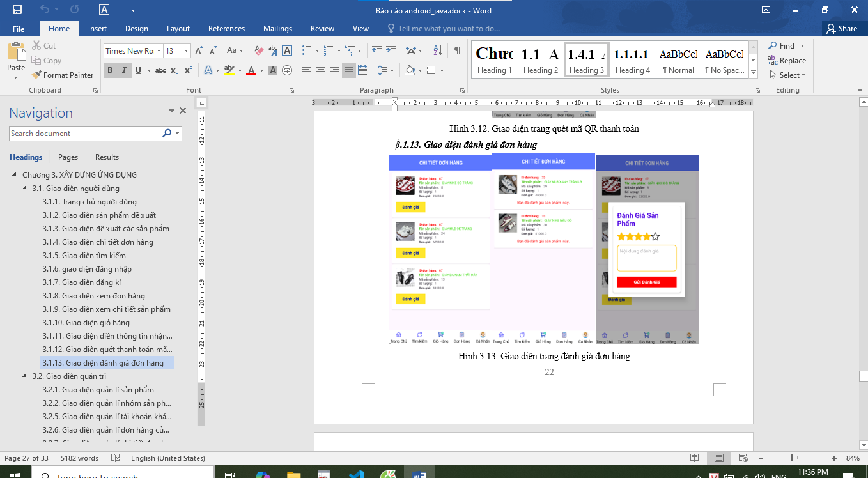Toggle Italic formatting
This screenshot has width=868, height=478.
pos(124,70)
